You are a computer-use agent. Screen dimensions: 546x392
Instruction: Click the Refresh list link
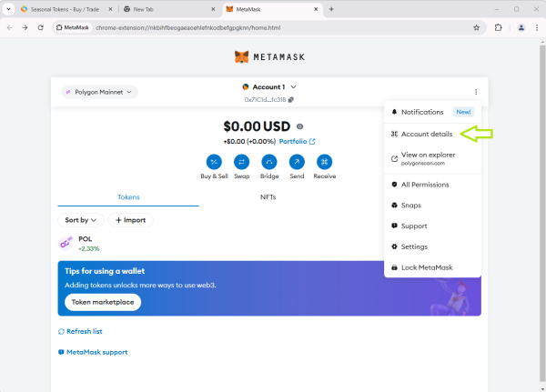[x=80, y=331]
